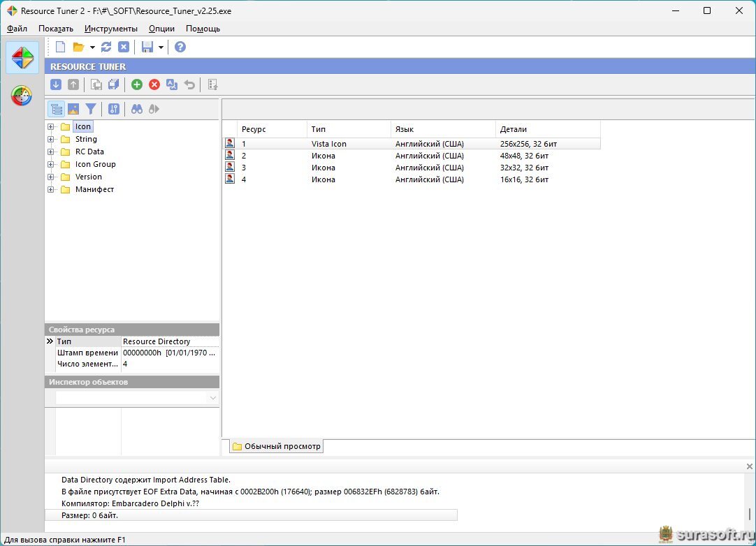
Task: Click the Детали column header
Action: click(548, 129)
